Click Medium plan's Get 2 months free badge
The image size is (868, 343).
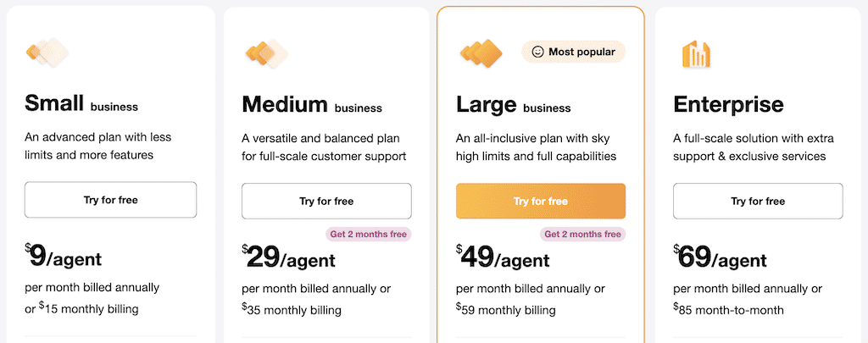(368, 234)
